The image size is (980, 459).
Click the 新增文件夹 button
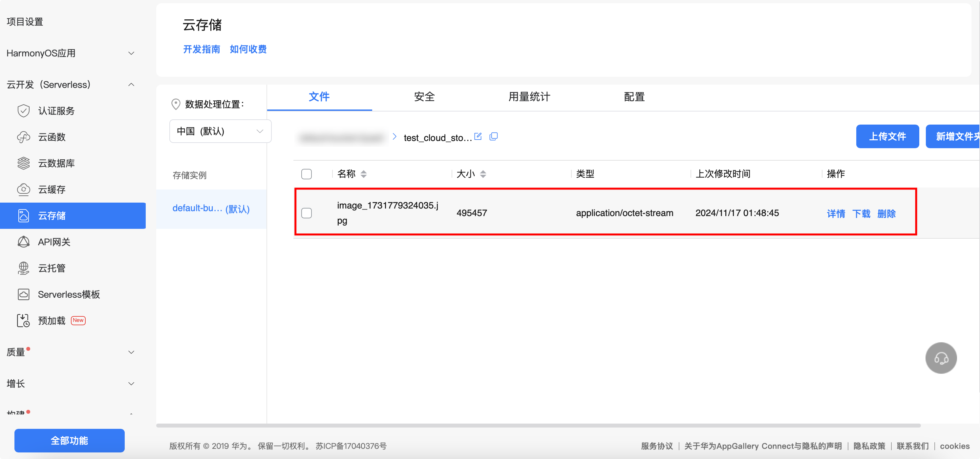point(953,136)
